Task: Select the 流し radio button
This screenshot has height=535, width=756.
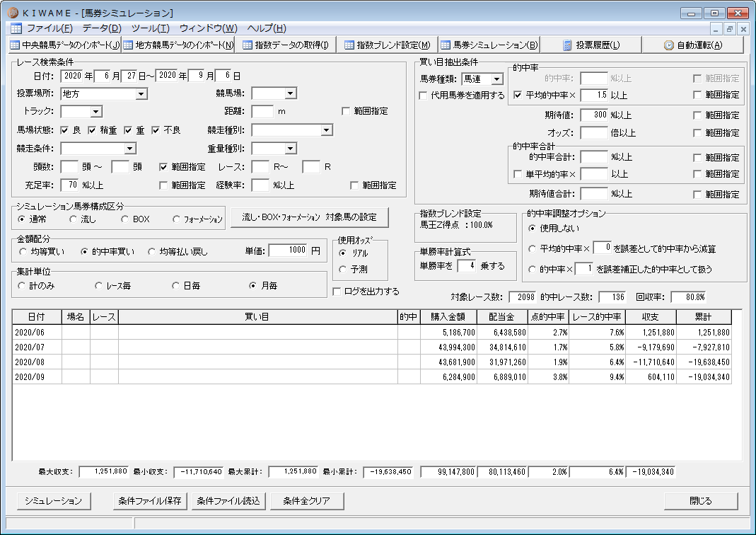Action: [x=74, y=219]
